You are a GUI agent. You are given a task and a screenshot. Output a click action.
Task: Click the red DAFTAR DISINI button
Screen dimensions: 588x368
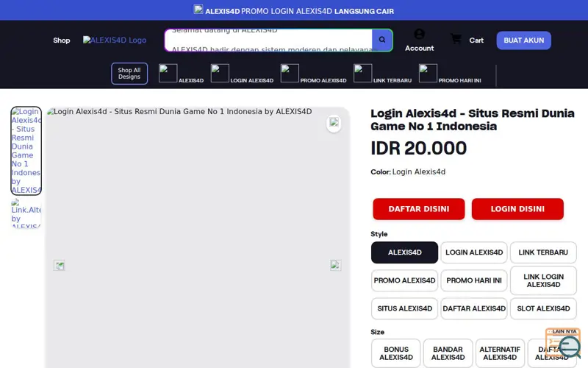(x=418, y=209)
